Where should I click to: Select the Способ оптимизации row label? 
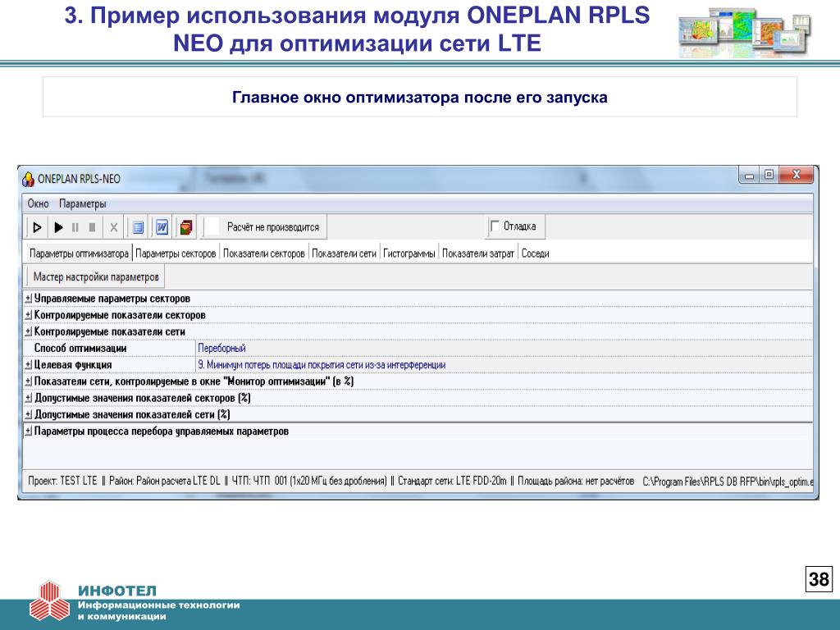[x=80, y=348]
